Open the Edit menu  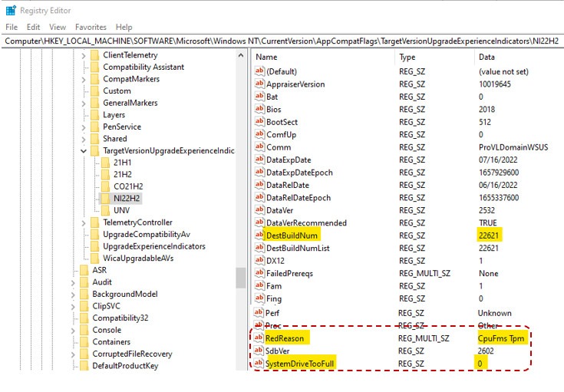click(33, 27)
